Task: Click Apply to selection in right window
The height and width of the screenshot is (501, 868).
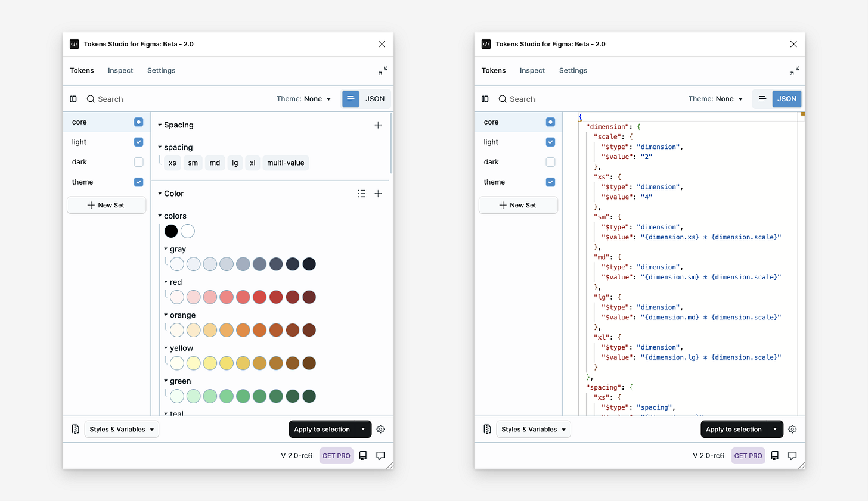Action: [734, 429]
